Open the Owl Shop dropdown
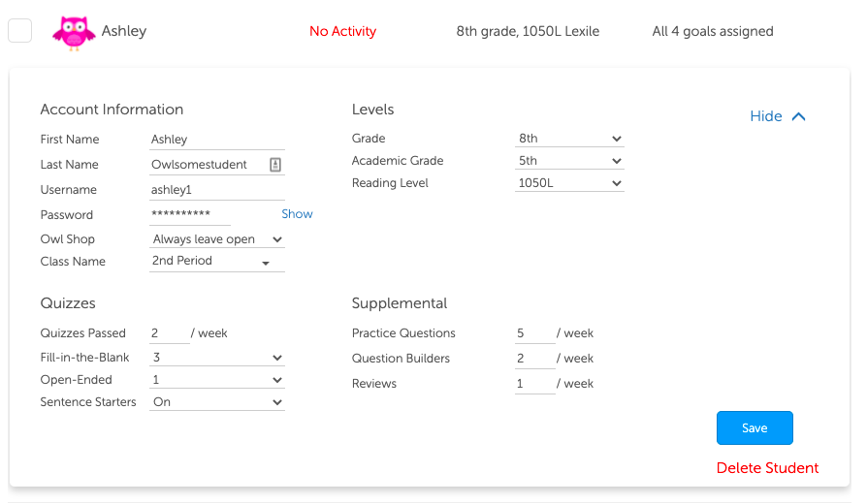Viewport: 867px width, 504px height. 217,239
